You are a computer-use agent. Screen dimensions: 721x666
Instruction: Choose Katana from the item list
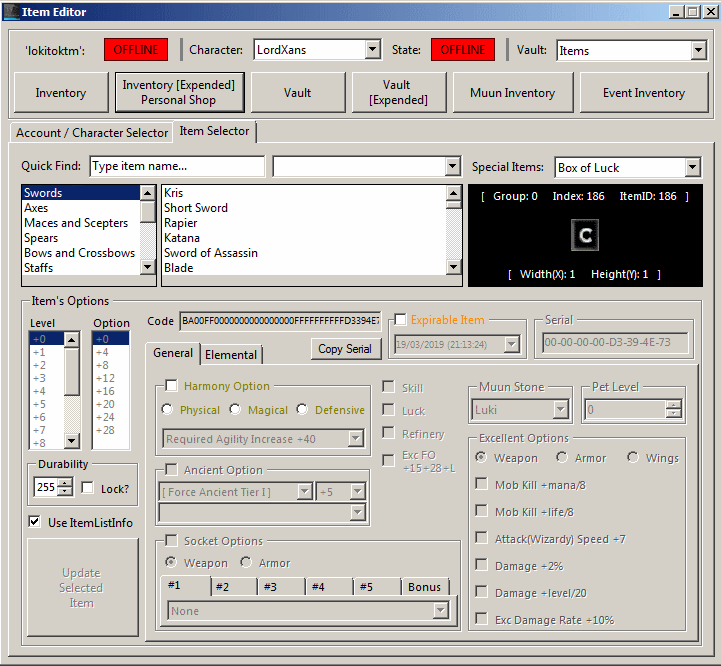pyautogui.click(x=182, y=238)
